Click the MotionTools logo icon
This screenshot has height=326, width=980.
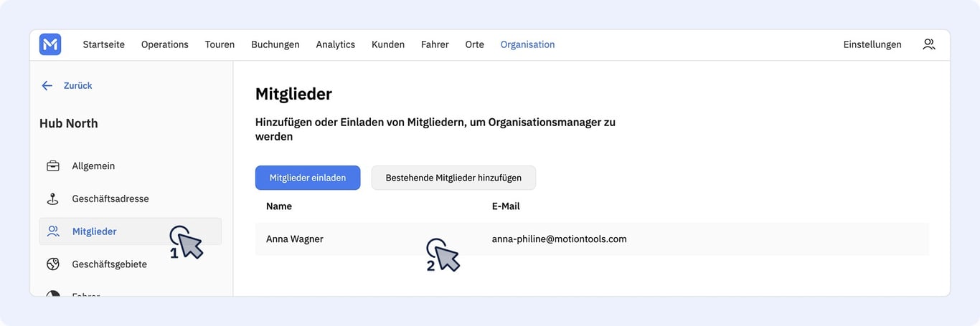click(x=50, y=44)
